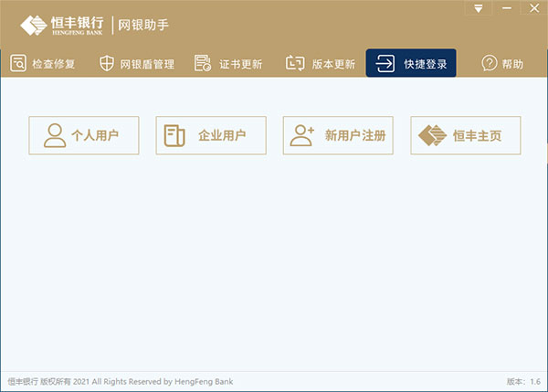This screenshot has height=392, width=548.
Task: Click the 恒丰银行 logo in title bar
Action: [62, 26]
